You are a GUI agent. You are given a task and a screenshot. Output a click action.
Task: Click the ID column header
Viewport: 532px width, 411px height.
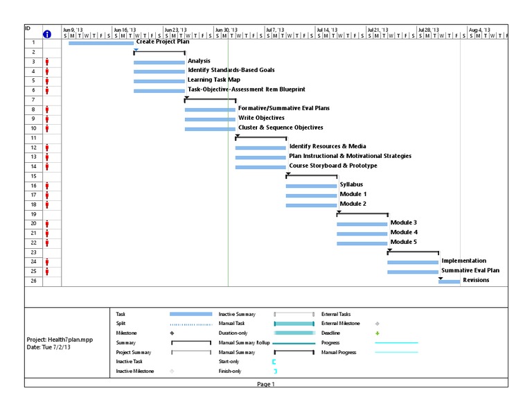33,32
